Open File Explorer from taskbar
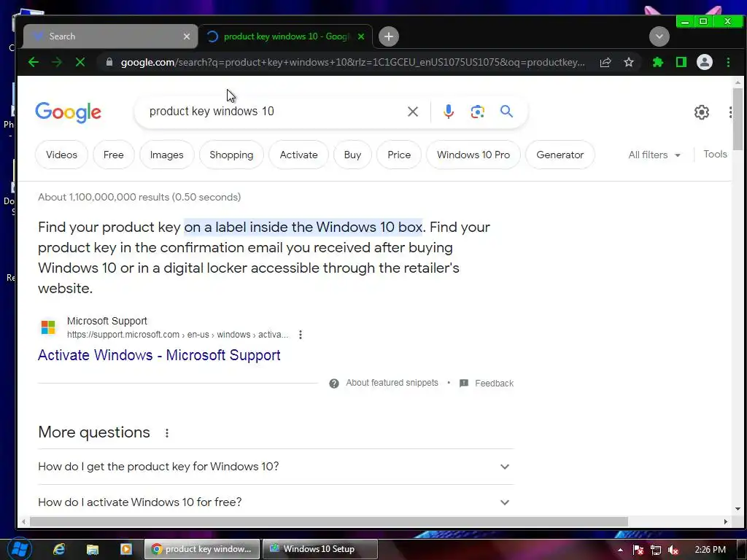Viewport: 747px width, 560px height. (x=93, y=550)
